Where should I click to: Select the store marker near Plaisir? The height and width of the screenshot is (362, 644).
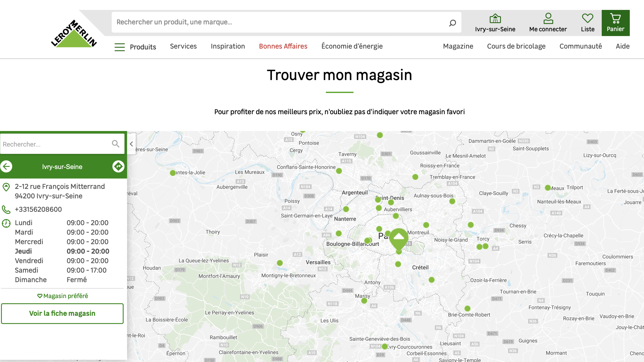pyautogui.click(x=280, y=263)
